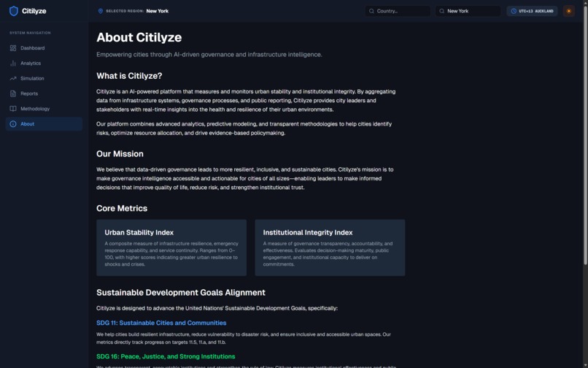This screenshot has height=368, width=588.
Task: Focus the New York city search field
Action: pyautogui.click(x=468, y=11)
